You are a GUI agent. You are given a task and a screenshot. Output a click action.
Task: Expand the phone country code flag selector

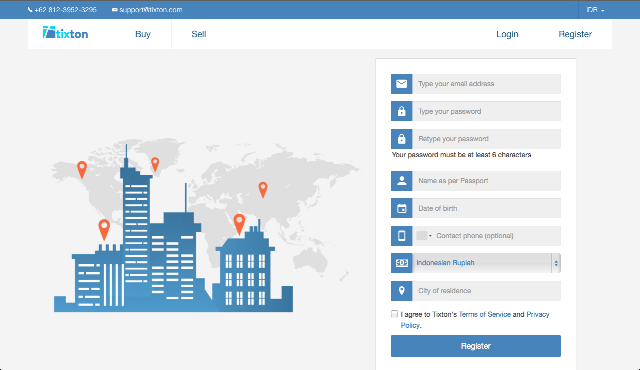(424, 236)
